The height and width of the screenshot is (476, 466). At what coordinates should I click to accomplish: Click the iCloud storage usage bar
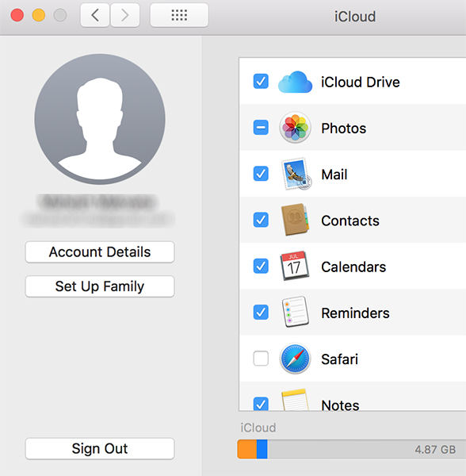pyautogui.click(x=352, y=449)
